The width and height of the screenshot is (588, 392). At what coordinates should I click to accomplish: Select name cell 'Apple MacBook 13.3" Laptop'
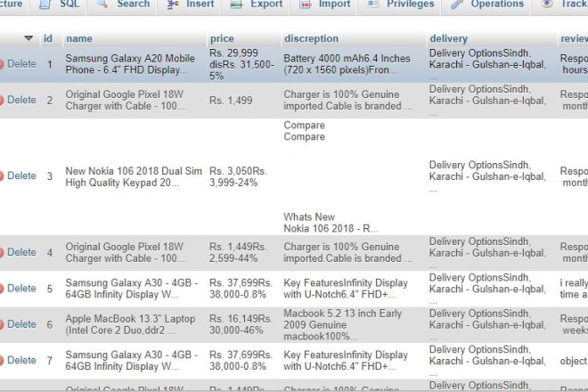pos(130,324)
